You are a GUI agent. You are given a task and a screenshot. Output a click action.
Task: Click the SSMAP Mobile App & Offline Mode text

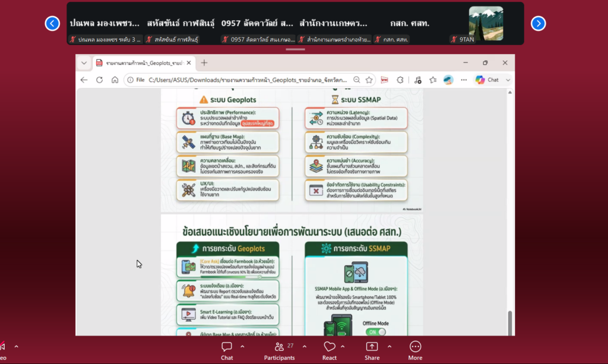click(356, 289)
